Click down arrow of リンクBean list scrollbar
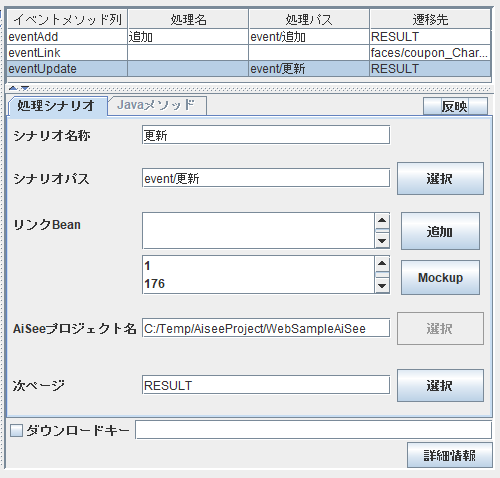 pyautogui.click(x=382, y=241)
